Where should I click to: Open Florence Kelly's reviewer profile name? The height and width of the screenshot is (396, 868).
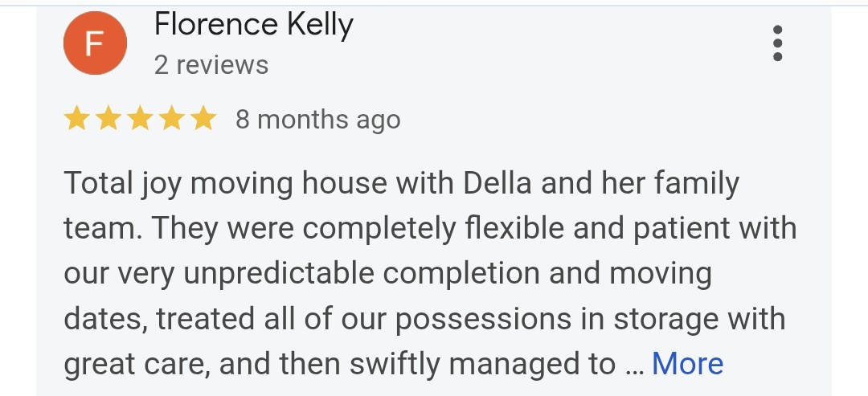(x=253, y=26)
